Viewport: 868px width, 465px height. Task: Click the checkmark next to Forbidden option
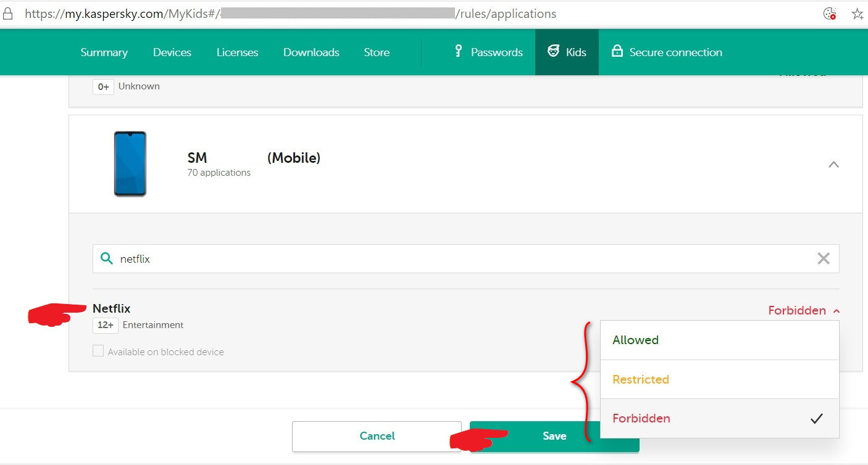tap(817, 418)
